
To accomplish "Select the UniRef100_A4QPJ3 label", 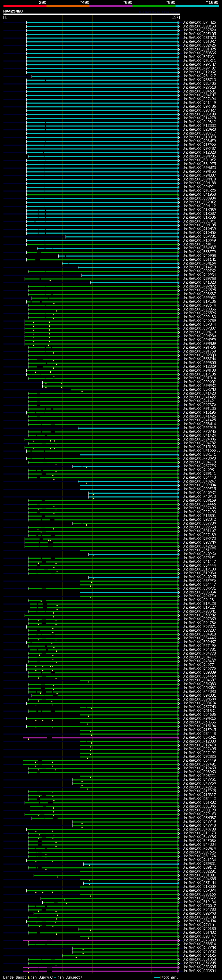I will click(199, 496).
